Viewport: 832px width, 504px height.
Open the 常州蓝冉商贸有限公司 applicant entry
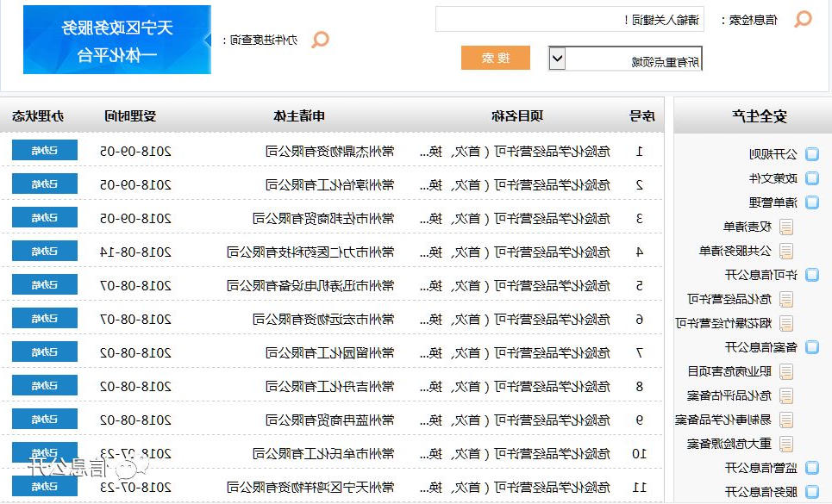point(330,420)
